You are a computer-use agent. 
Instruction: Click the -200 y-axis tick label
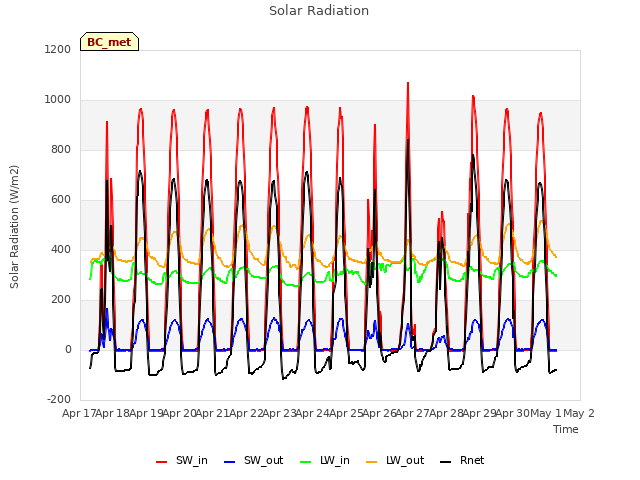pos(59,400)
